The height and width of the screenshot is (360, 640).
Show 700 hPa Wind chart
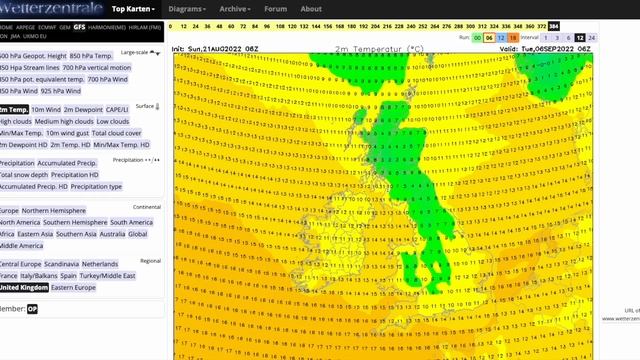[108, 80]
